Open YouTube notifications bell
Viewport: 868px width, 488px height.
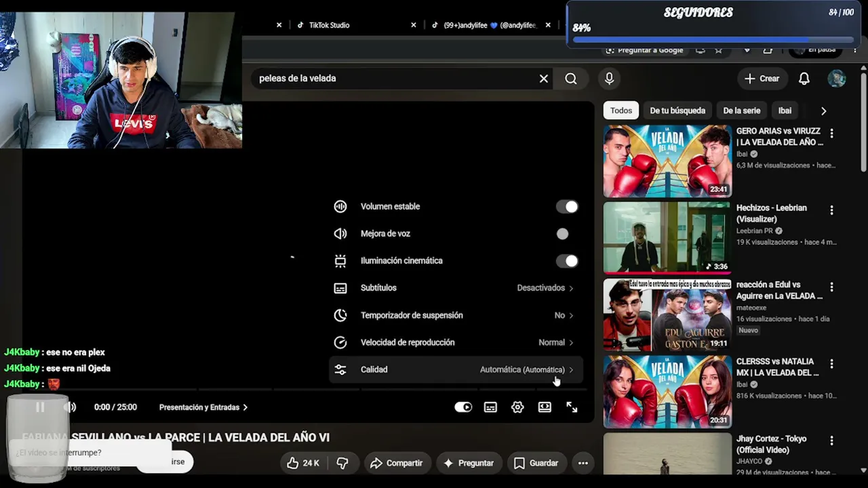tap(804, 79)
